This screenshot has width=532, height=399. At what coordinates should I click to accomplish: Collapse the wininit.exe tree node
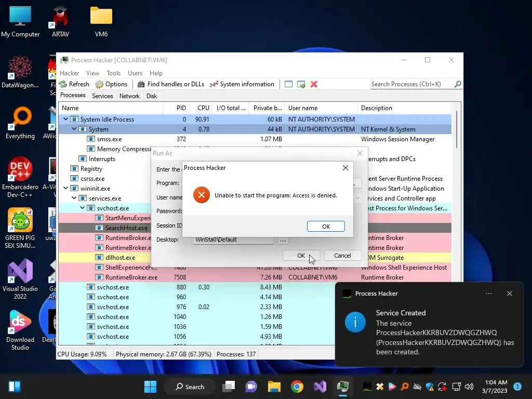pyautogui.click(x=65, y=188)
